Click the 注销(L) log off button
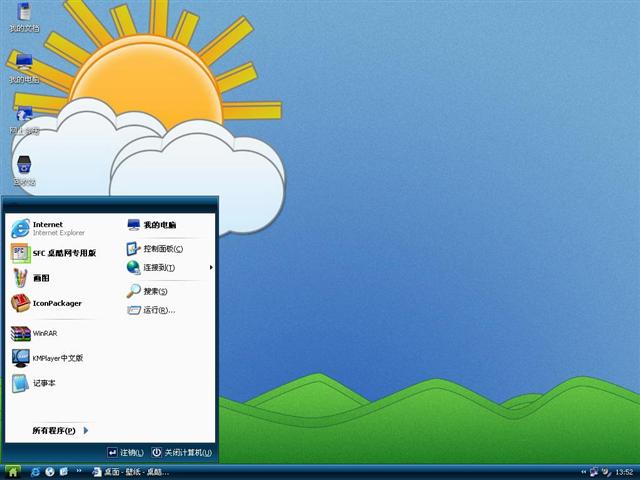The height and width of the screenshot is (480, 640). click(125, 452)
